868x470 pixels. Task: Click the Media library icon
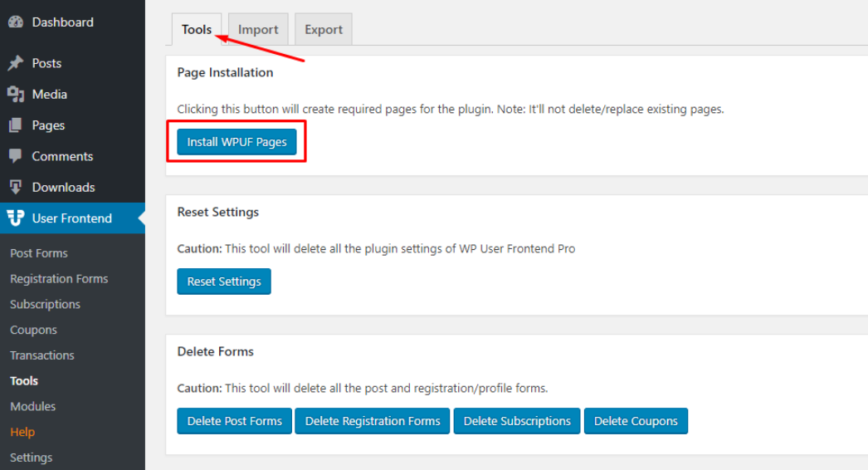click(16, 94)
